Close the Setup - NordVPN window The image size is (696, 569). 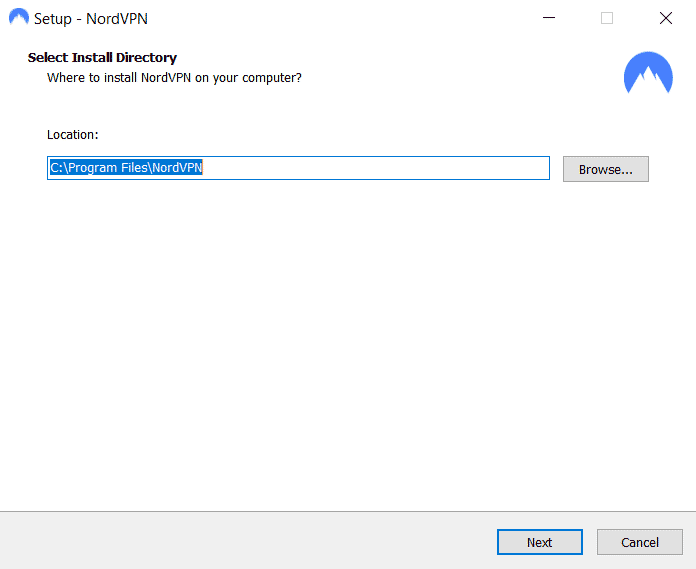pos(665,18)
